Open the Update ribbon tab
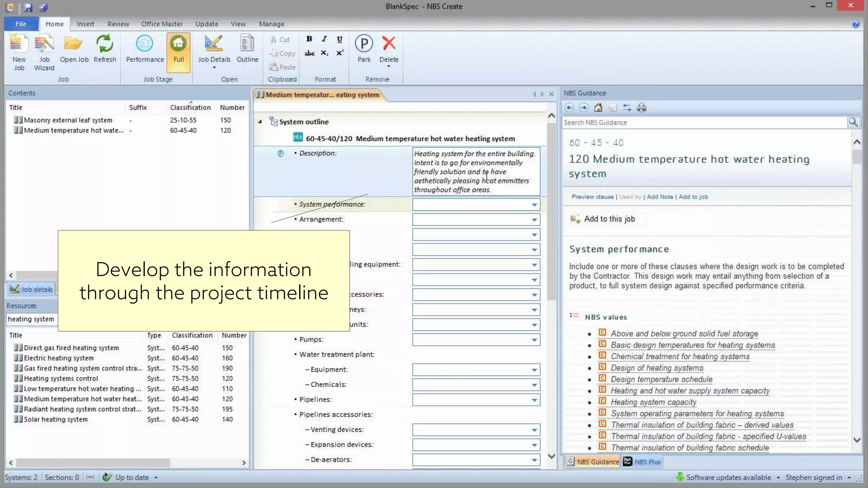This screenshot has width=868, height=488. [206, 24]
